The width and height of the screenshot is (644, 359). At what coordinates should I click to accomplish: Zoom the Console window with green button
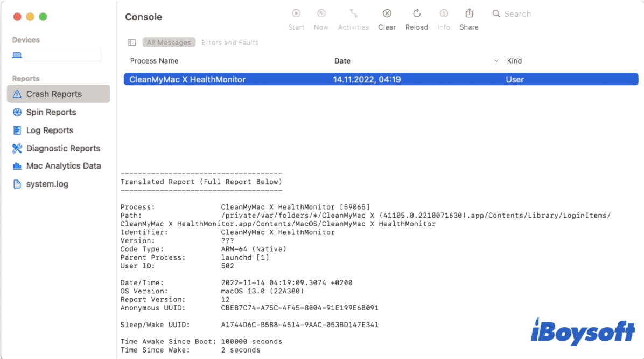(43, 17)
